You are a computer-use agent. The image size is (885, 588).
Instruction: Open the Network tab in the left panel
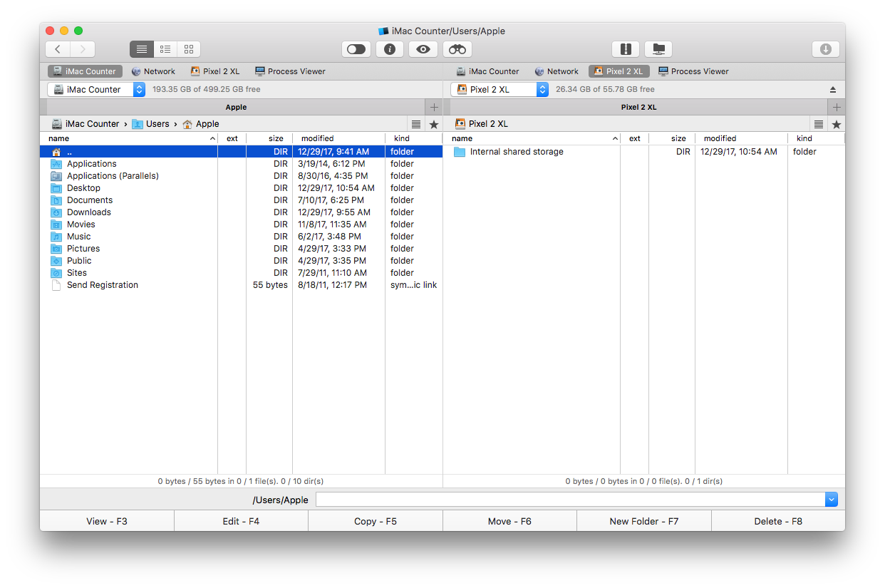(153, 71)
